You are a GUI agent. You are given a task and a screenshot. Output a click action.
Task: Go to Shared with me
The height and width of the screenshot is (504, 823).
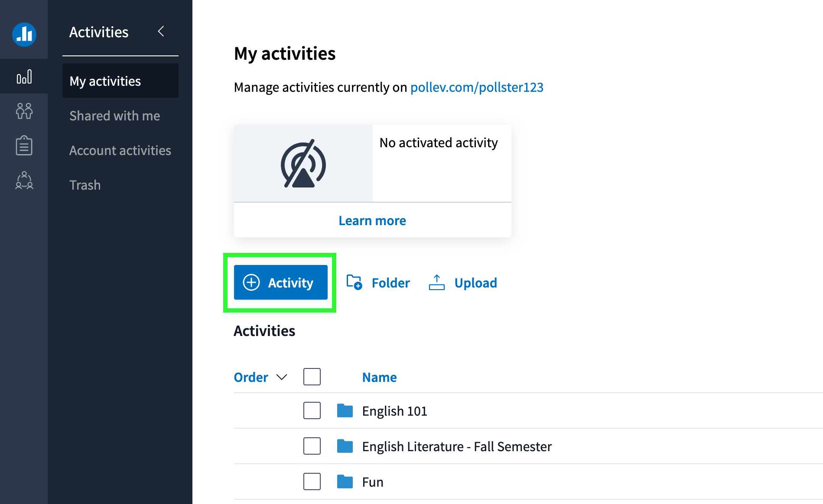pyautogui.click(x=114, y=116)
